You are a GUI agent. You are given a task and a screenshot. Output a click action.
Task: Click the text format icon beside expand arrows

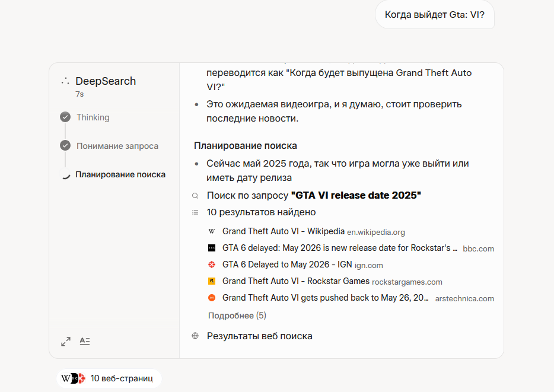click(x=85, y=341)
